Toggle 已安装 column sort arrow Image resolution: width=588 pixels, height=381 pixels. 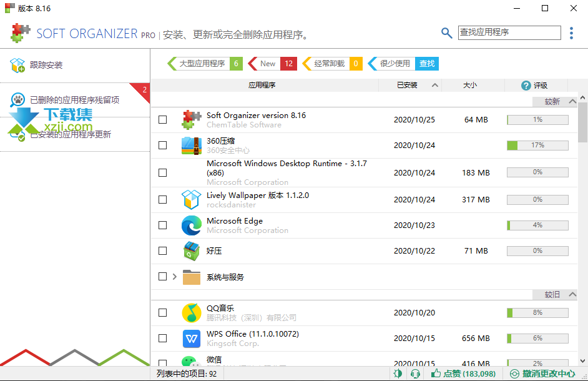435,85
